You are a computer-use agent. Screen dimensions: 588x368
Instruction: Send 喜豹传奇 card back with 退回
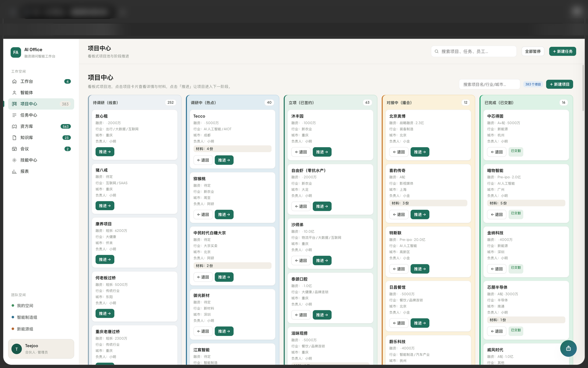click(399, 215)
